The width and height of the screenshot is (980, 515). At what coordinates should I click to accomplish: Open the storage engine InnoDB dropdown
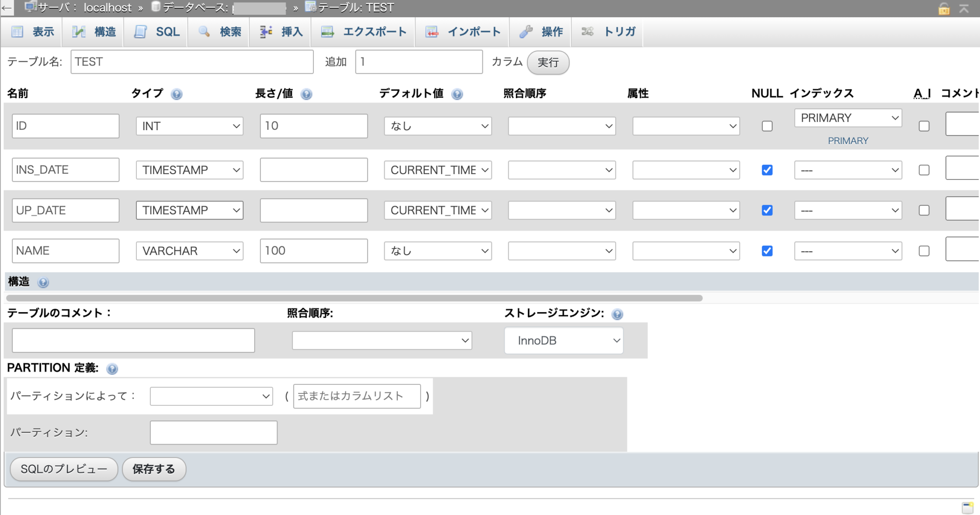coord(563,340)
